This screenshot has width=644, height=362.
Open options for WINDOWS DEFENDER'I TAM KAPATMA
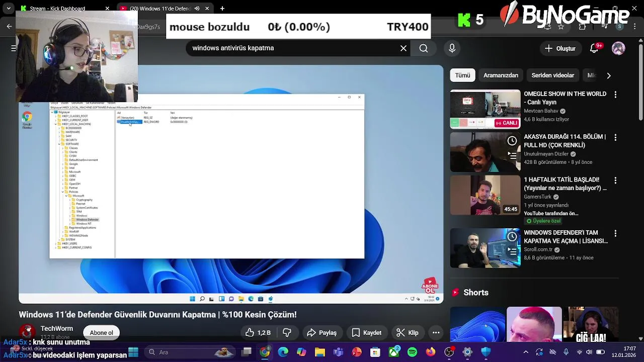615,234
